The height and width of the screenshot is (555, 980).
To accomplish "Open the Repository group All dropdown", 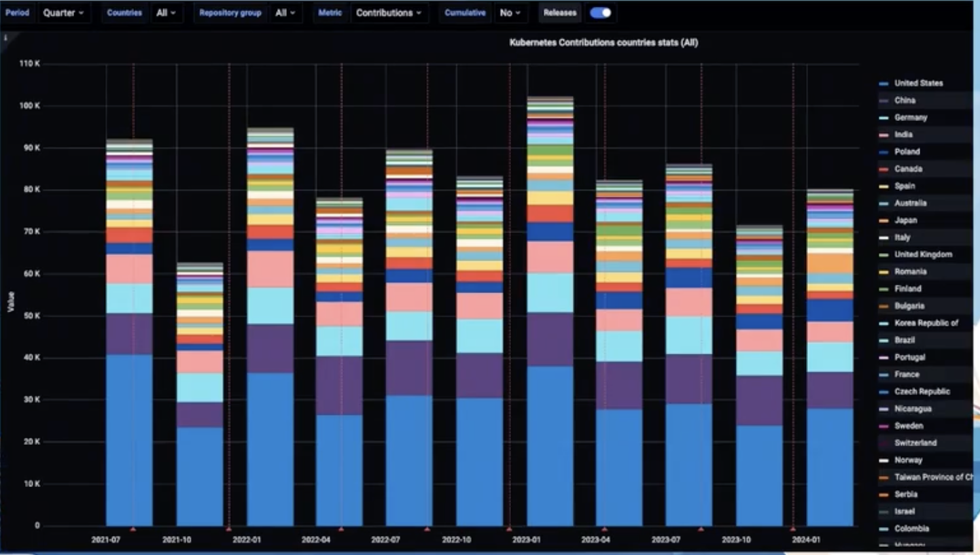I will [x=285, y=12].
